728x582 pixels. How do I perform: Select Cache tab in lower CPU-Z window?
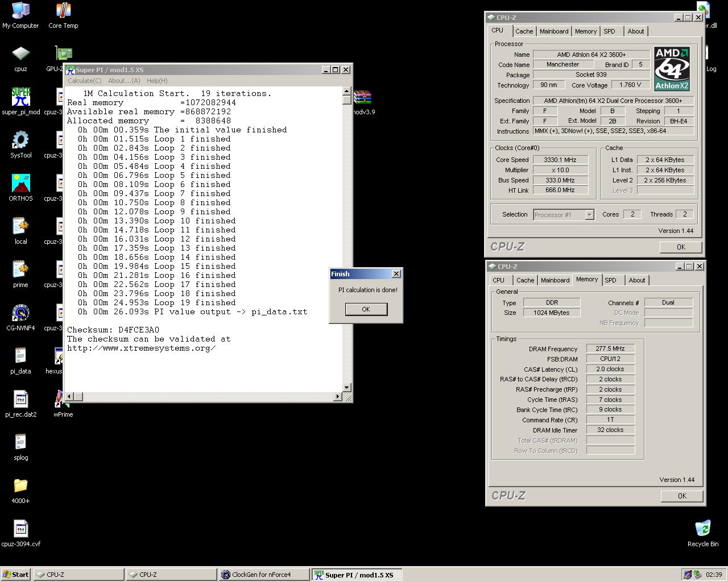point(525,280)
